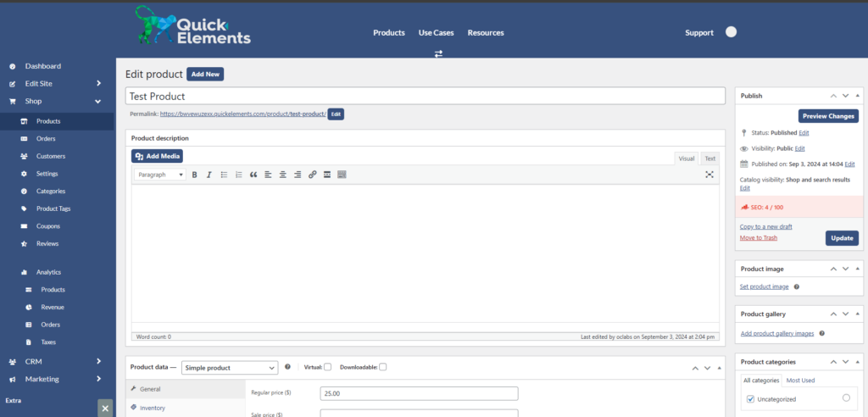
Task: Insert the Read More tag
Action: (x=327, y=175)
